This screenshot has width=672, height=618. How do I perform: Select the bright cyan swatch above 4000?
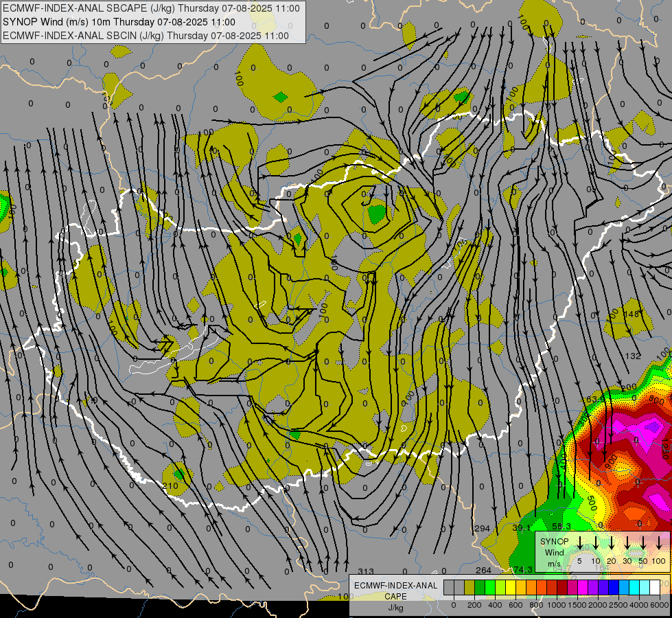point(634,587)
